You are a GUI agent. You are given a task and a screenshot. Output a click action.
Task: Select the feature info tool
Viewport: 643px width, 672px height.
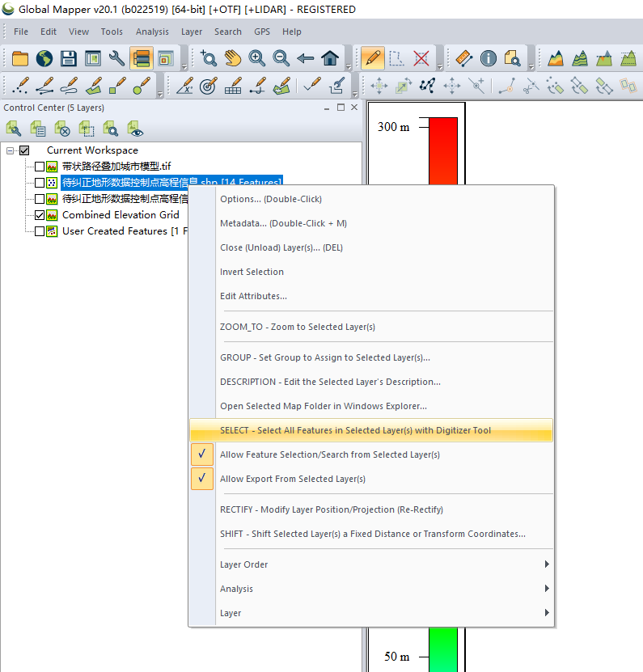click(489, 58)
